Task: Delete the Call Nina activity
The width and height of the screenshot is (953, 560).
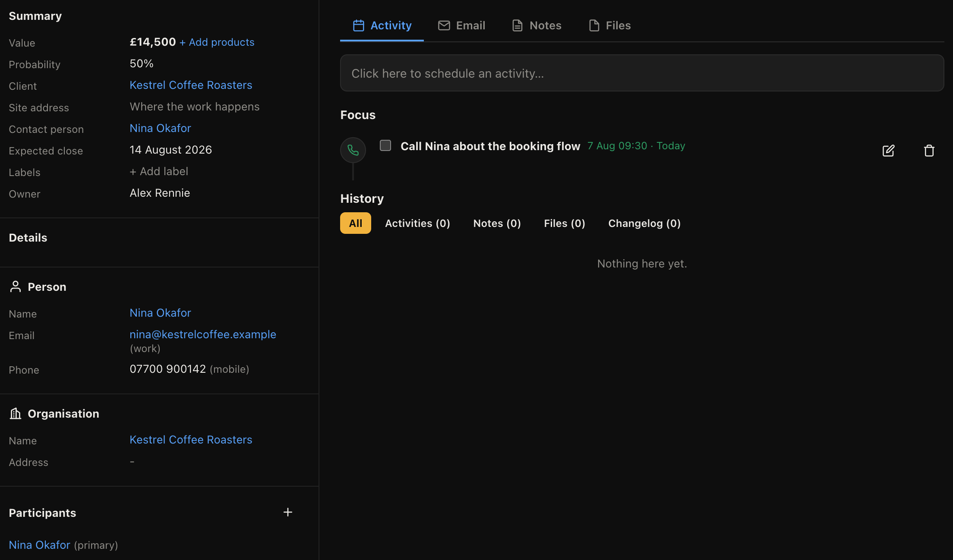Action: 929,151
